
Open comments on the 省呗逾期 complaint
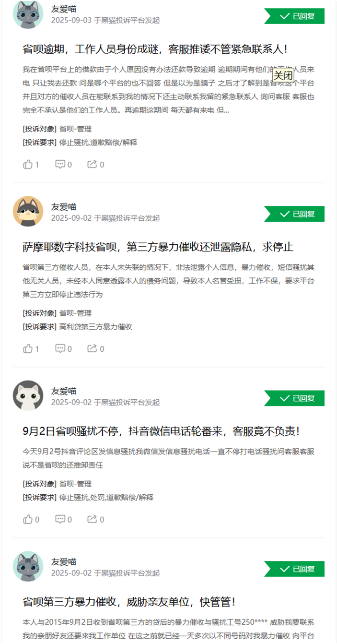64,165
